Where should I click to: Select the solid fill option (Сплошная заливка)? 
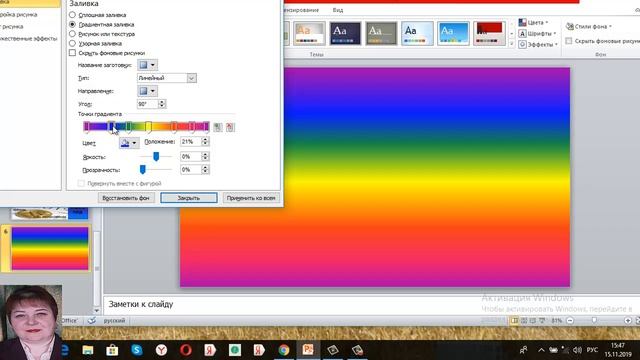pyautogui.click(x=72, y=15)
